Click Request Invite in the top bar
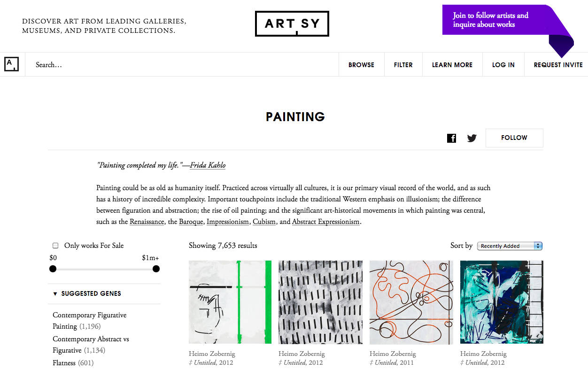 coord(558,65)
